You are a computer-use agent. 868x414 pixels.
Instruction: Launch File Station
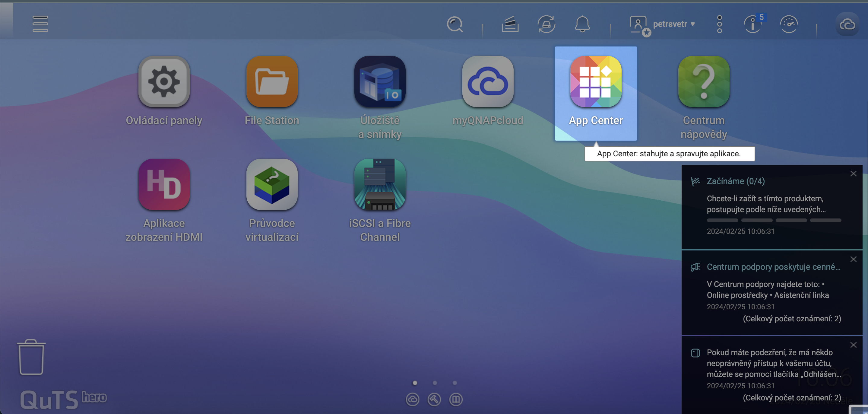point(271,82)
